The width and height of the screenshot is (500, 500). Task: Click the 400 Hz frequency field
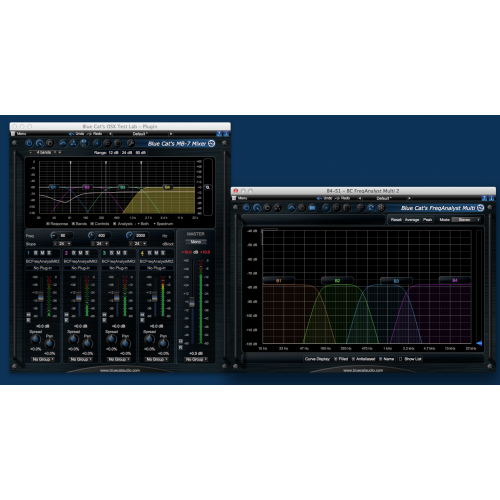coord(104,235)
